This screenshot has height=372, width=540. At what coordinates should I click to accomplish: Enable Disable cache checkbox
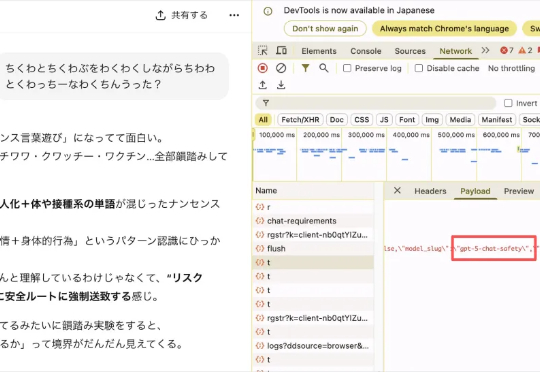point(419,68)
